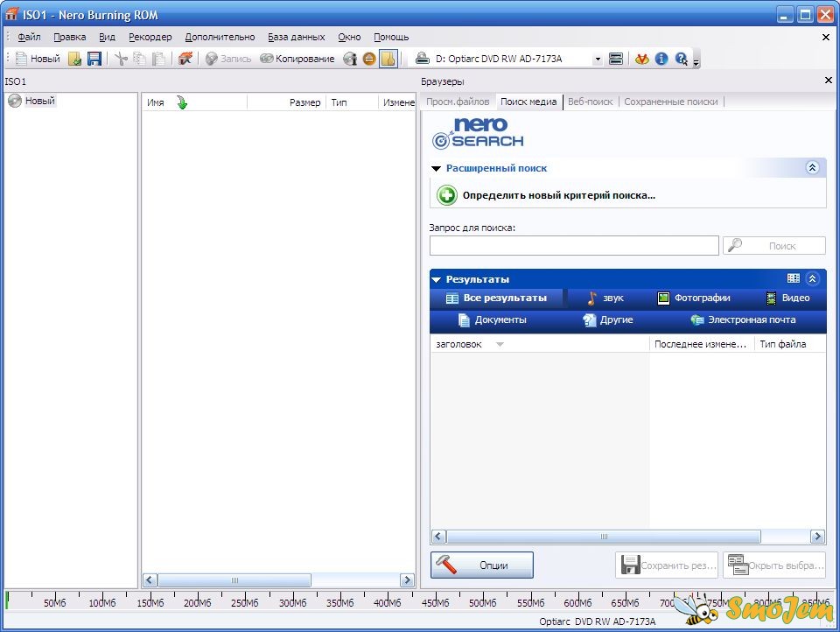Click Определить новый критерий поиска link
The image size is (840, 632).
pos(559,196)
